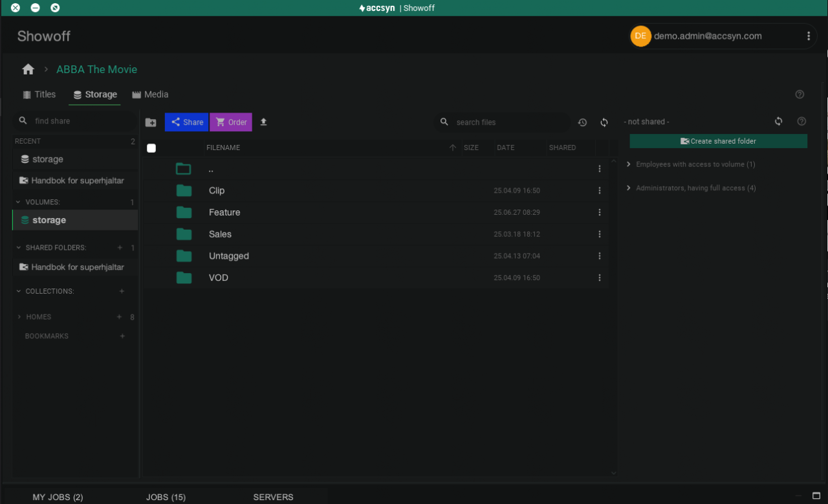Click the date 25.03.18 18:12

pos(517,234)
